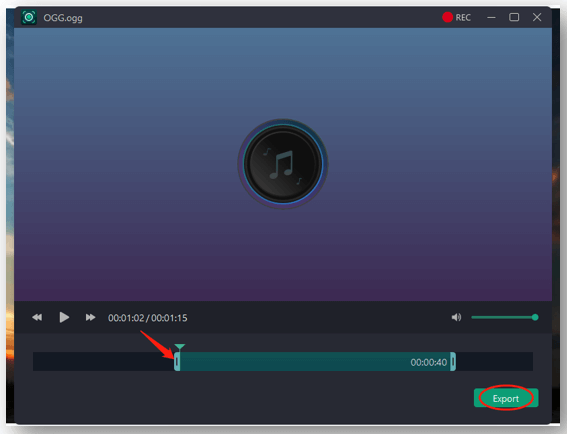This screenshot has height=434, width=567.
Task: Click the right trim handle on the timeline
Action: [453, 361]
